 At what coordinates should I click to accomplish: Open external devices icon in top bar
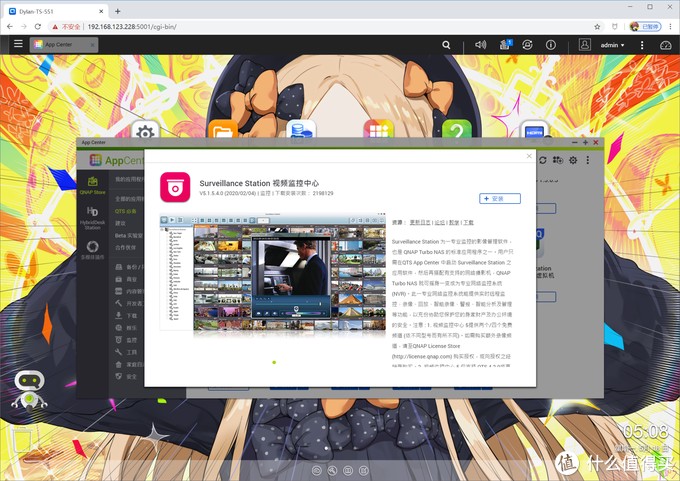pyautogui.click(x=527, y=45)
